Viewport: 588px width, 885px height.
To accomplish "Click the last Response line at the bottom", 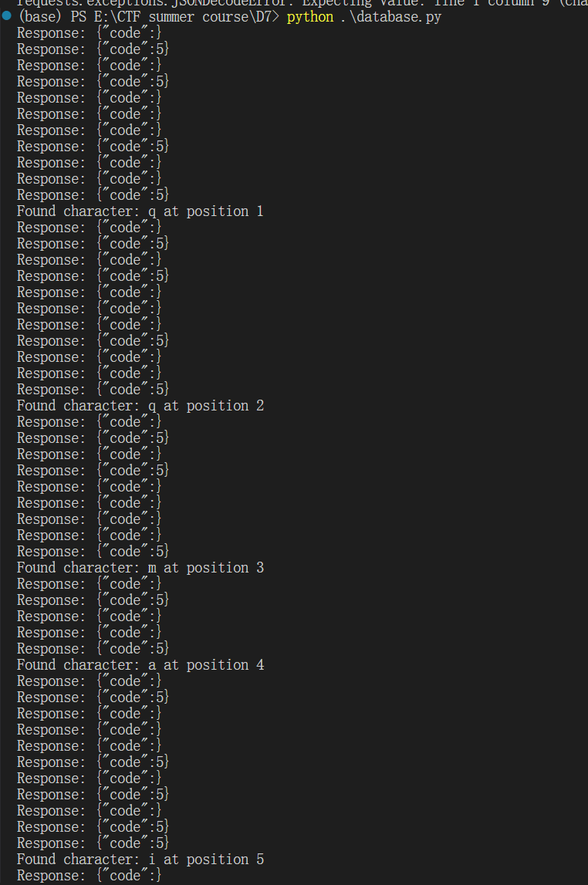I will point(89,876).
